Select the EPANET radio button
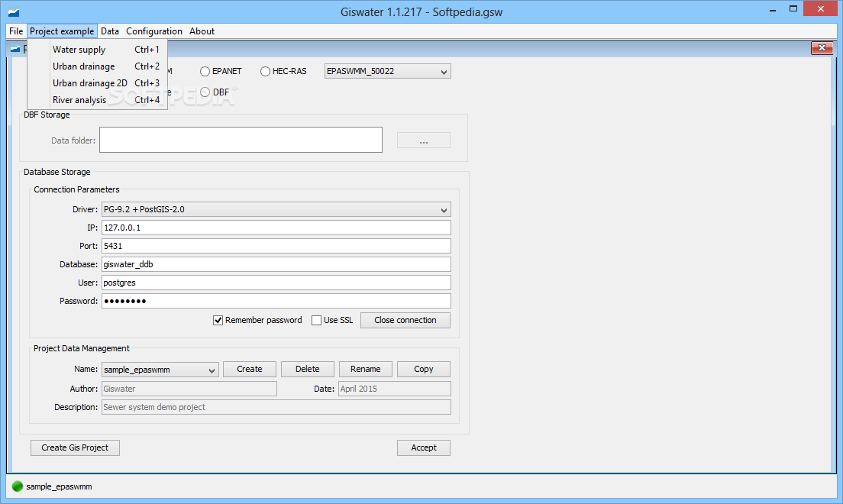Image resolution: width=843 pixels, height=504 pixels. (x=205, y=71)
